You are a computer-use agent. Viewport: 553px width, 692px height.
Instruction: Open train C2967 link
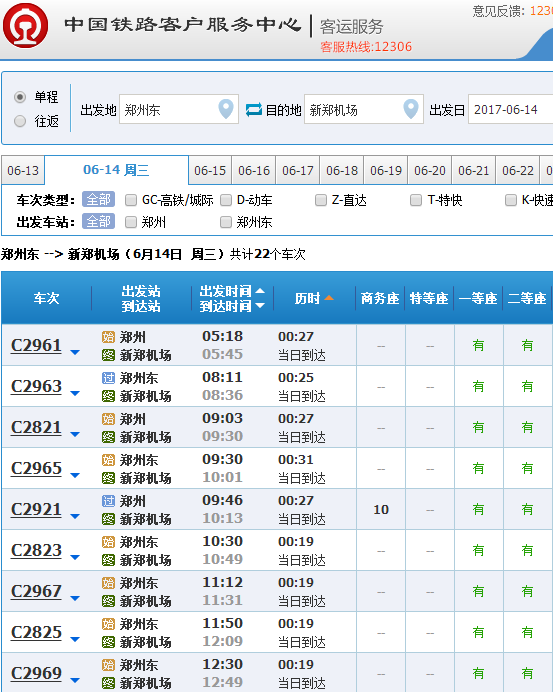pos(36,591)
